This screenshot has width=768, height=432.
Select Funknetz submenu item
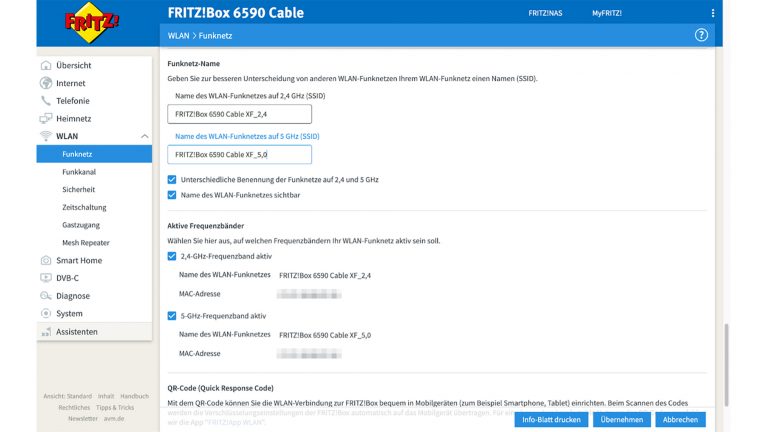(94, 154)
